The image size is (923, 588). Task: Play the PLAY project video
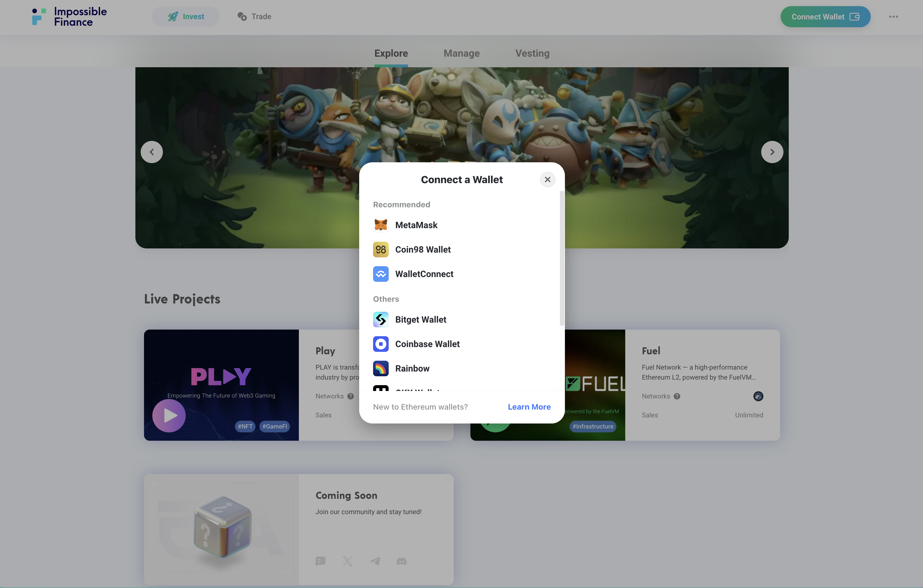point(169,415)
